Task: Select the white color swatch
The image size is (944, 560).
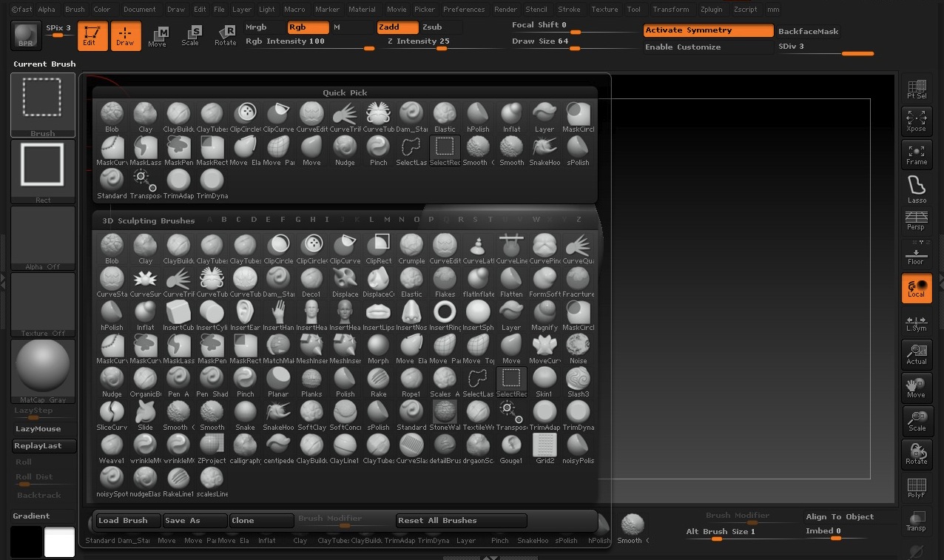Action: (59, 542)
